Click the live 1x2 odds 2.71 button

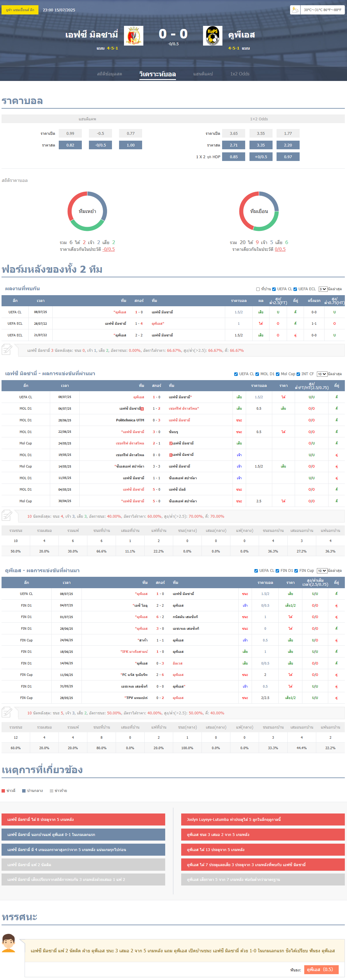pos(234,145)
